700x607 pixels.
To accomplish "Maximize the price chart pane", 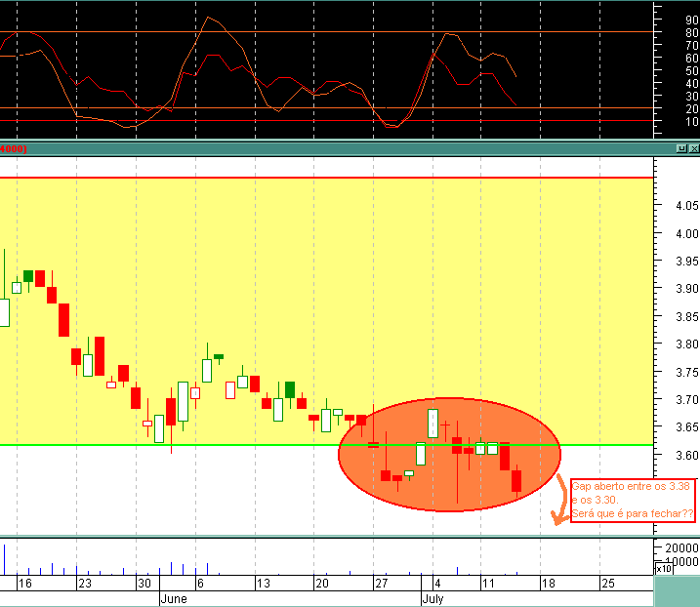I will [681, 148].
